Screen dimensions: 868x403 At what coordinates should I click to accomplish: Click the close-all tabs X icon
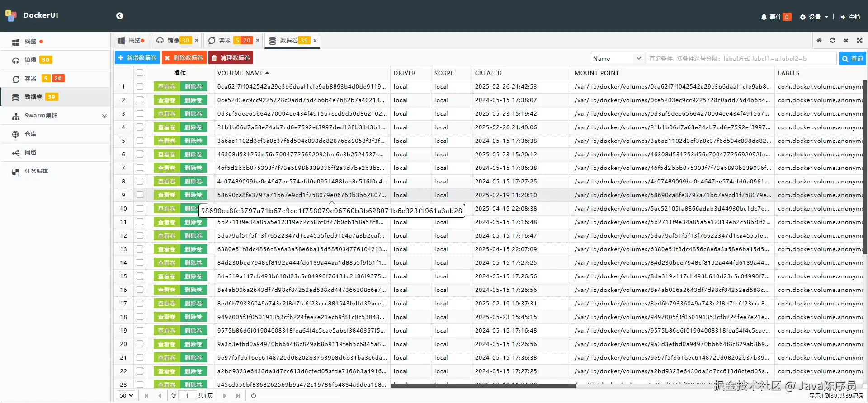(x=846, y=41)
